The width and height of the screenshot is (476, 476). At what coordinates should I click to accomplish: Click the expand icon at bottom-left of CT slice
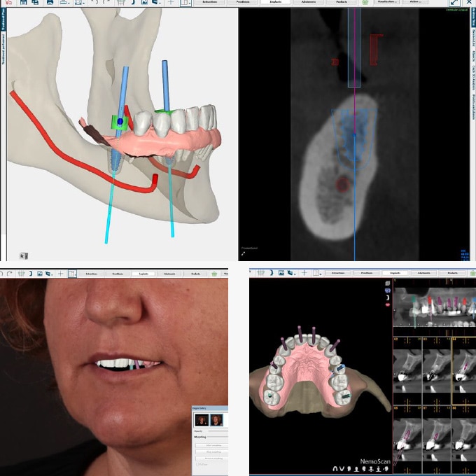(x=244, y=253)
